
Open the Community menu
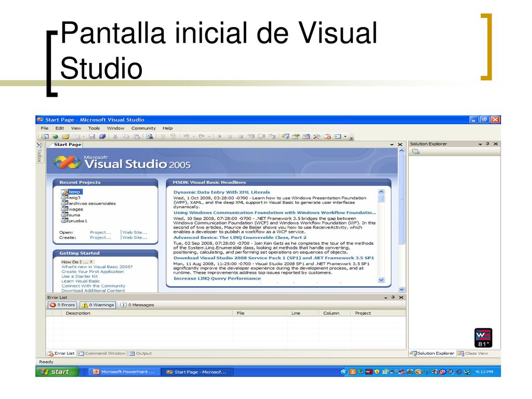pos(143,128)
